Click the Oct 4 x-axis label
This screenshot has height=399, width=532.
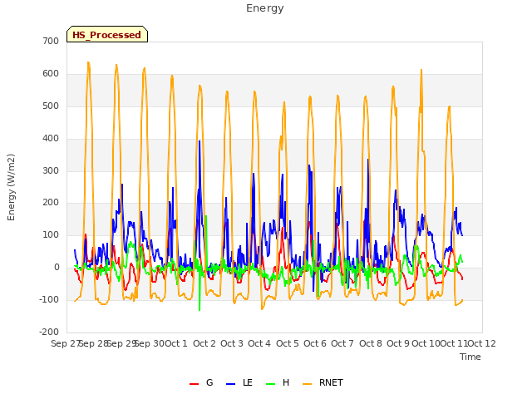[259, 343]
